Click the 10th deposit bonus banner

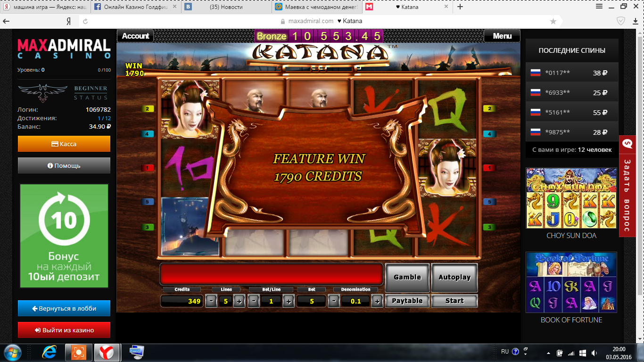point(64,236)
